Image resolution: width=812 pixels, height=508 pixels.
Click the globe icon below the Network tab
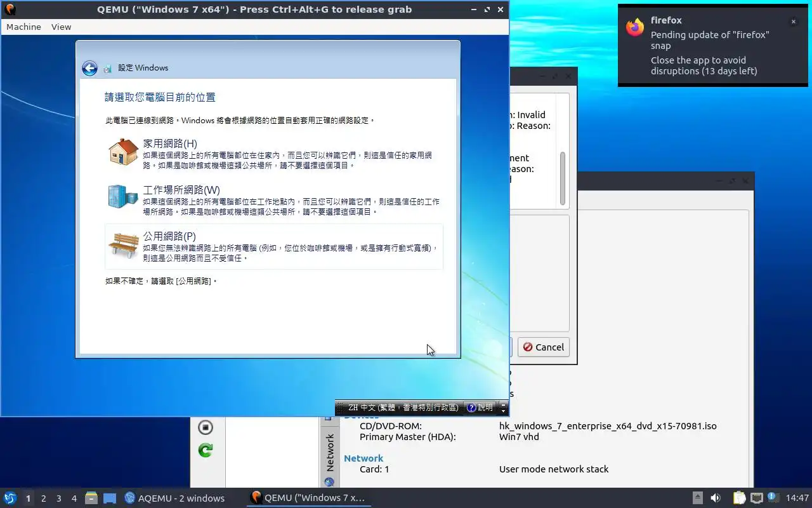click(329, 482)
